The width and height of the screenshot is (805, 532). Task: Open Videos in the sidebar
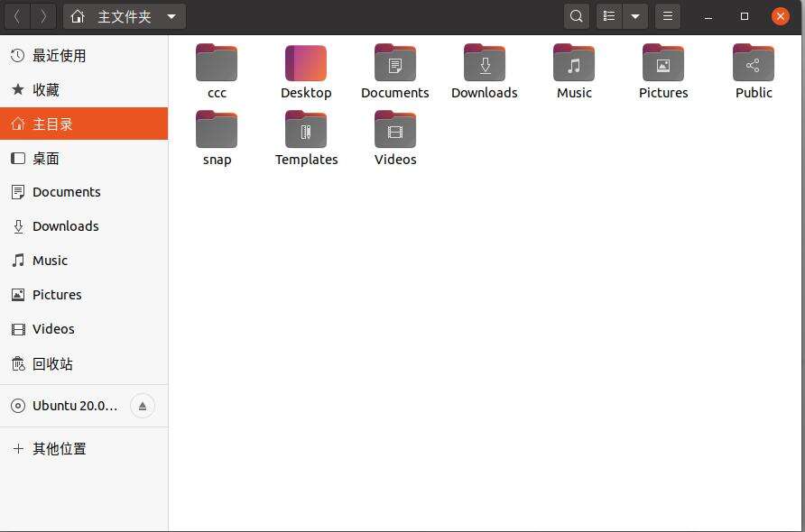53,329
